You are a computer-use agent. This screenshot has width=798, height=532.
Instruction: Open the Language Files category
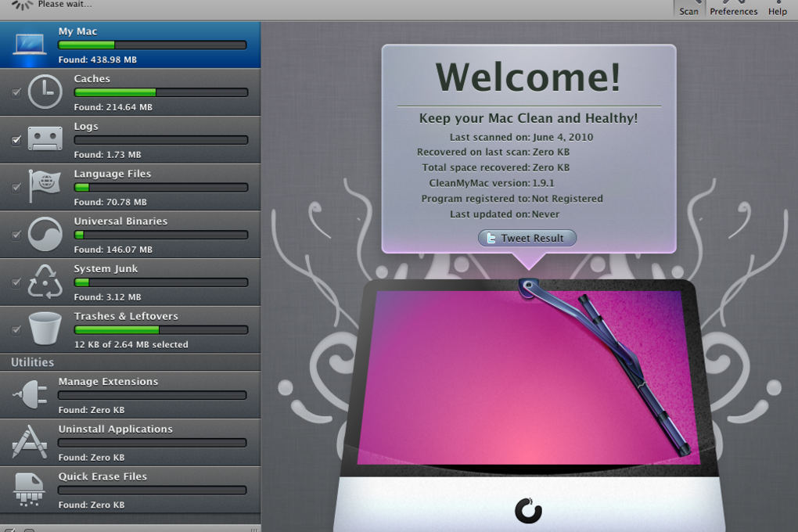click(x=131, y=187)
